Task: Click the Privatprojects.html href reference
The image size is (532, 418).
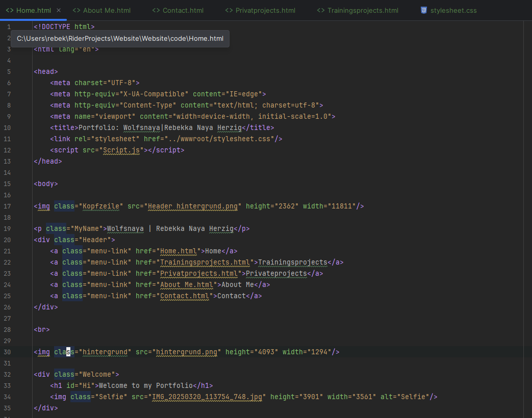Action: point(199,273)
